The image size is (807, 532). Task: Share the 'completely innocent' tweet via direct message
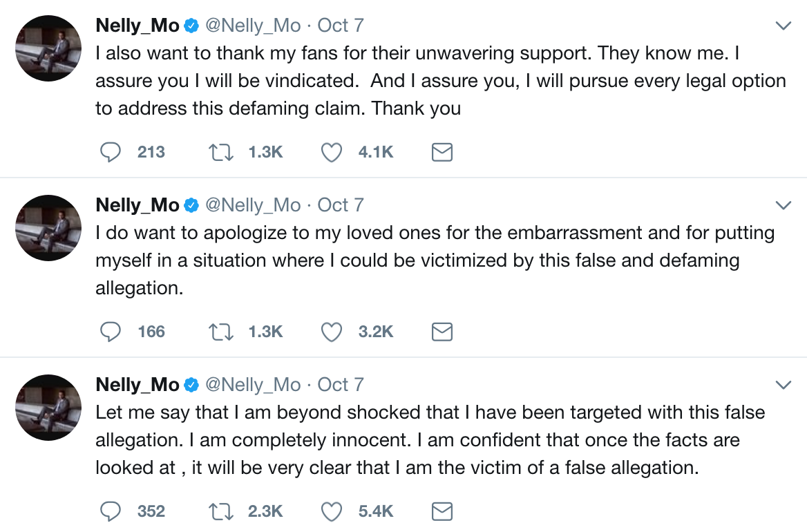click(x=442, y=511)
